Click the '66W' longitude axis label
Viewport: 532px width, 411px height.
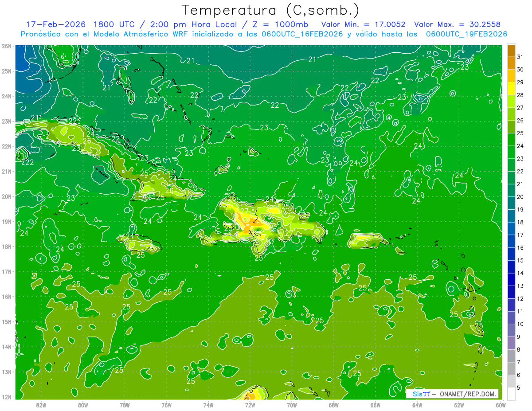click(x=376, y=405)
